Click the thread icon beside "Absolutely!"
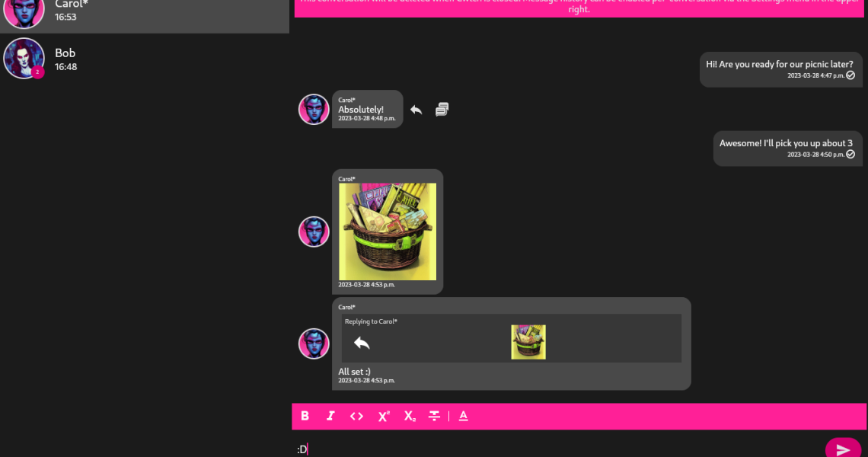868x457 pixels. coord(442,110)
